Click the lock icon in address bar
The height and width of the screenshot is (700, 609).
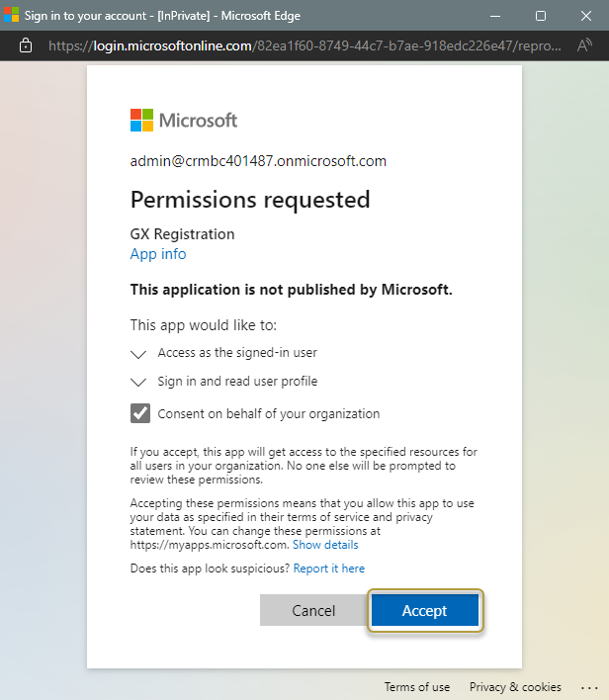point(26,45)
